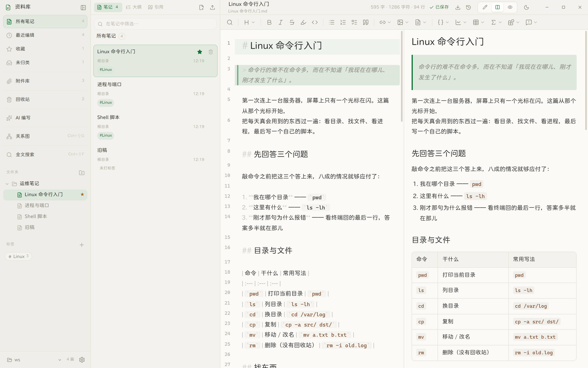Open the image insert dropdown

point(403,22)
